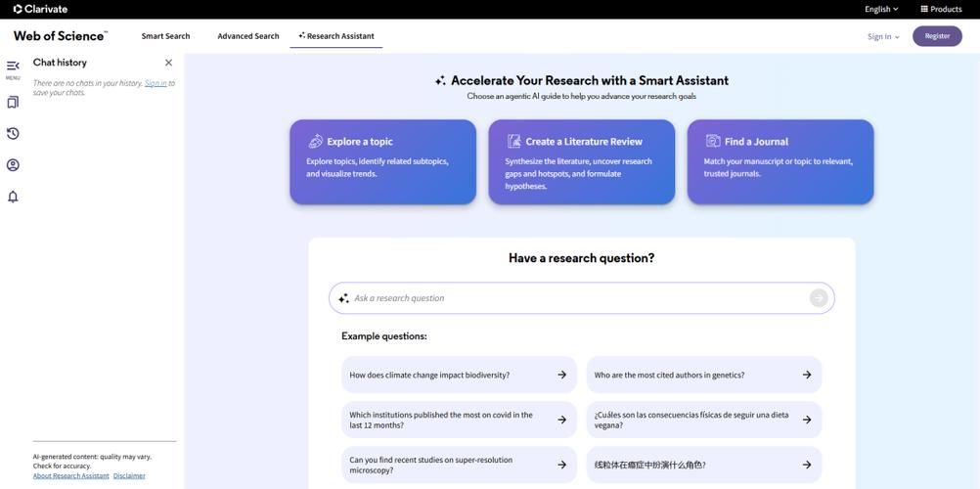This screenshot has width=980, height=489.
Task: Open the Find a Journal card
Action: pos(780,162)
